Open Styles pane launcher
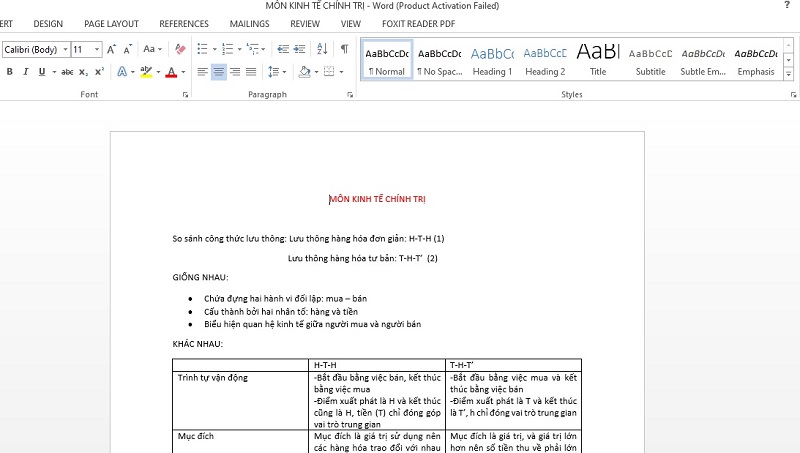The height and width of the screenshot is (453, 800). pos(793,95)
